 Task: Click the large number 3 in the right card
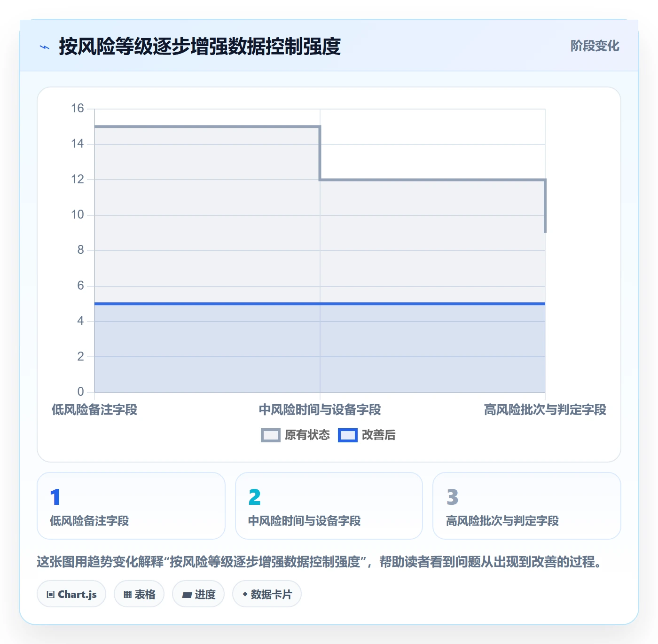[x=452, y=497]
